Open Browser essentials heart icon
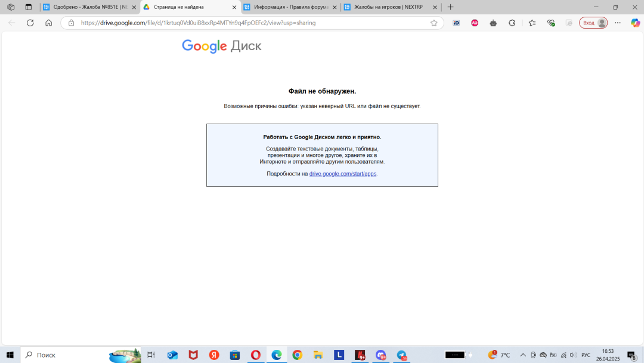 (x=551, y=23)
